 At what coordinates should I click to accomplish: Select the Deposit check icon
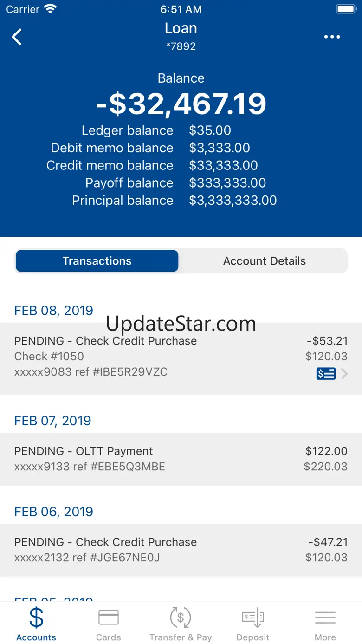pos(253,618)
